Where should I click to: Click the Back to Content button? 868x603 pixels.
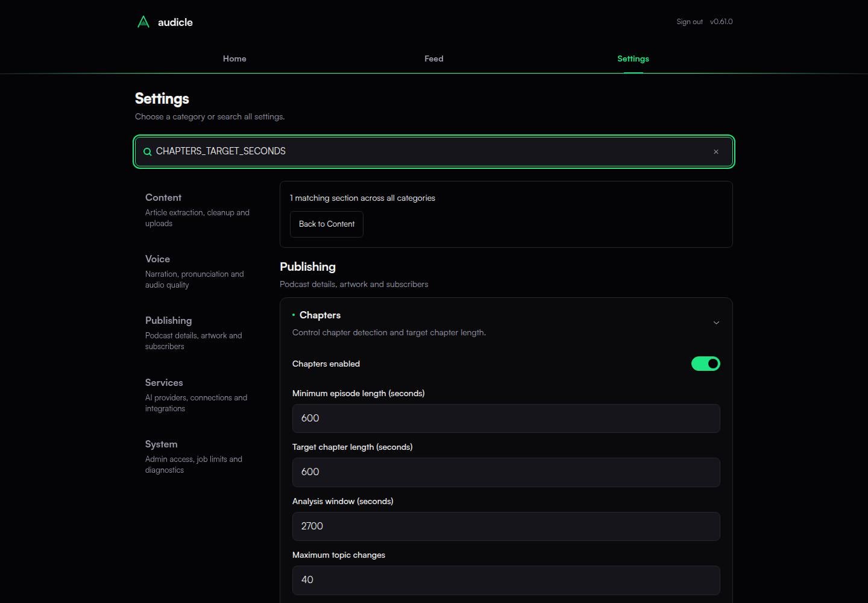pos(327,224)
